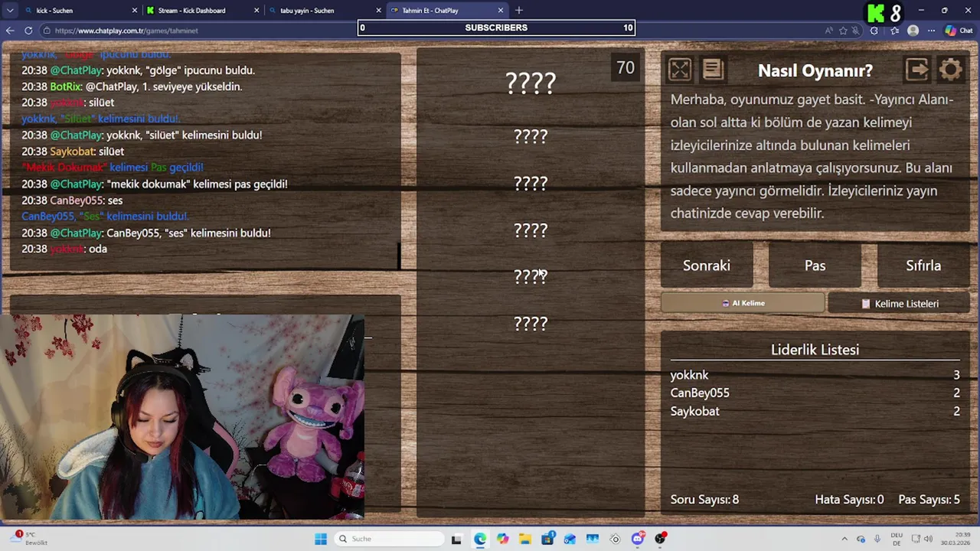Viewport: 980px width, 551px height.
Task: Click the chat message 'CanBey055: ses'
Action: click(72, 201)
